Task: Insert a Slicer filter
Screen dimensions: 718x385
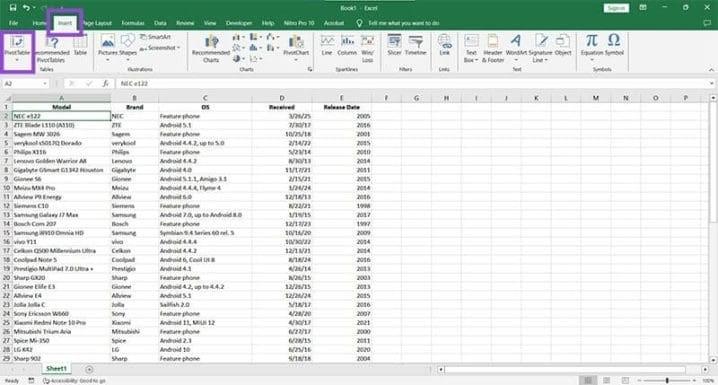Action: click(x=394, y=46)
